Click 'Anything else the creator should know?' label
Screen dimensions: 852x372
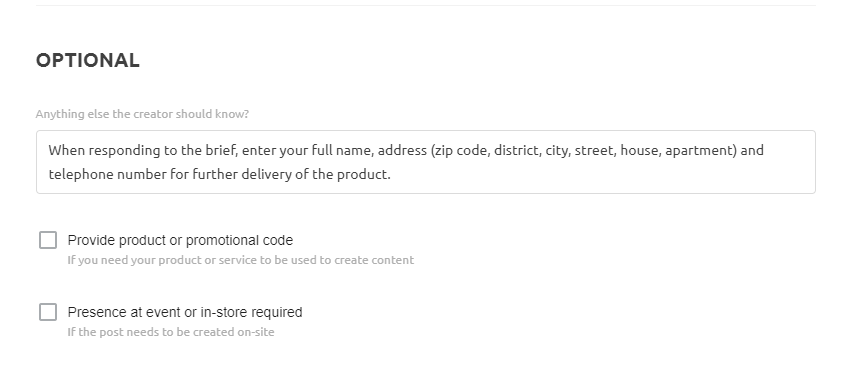click(142, 114)
